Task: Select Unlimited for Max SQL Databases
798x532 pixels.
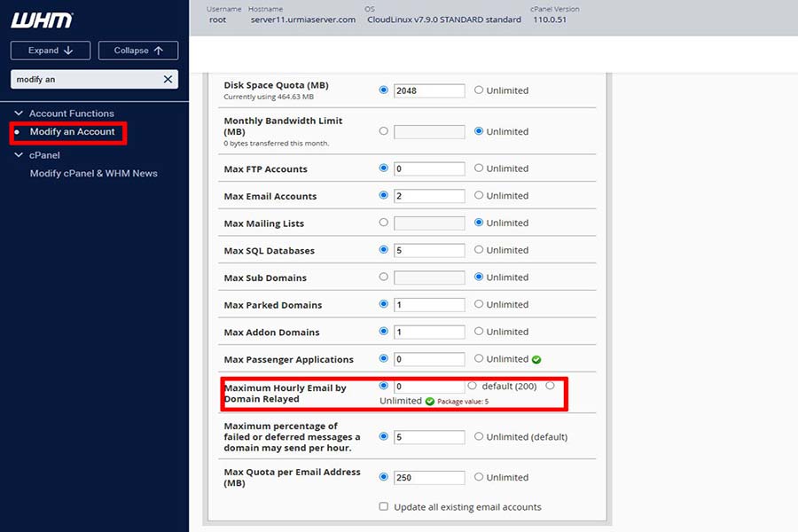Action: point(479,250)
